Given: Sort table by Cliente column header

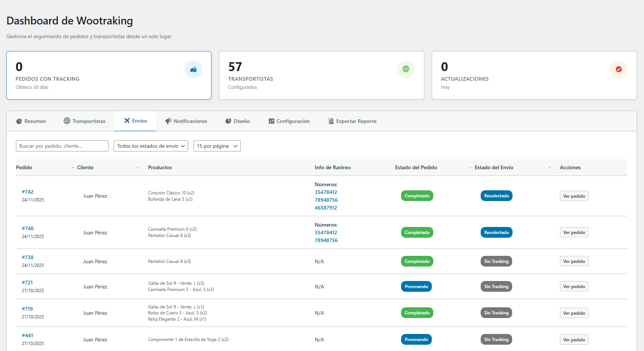Looking at the screenshot, I should click(85, 167).
